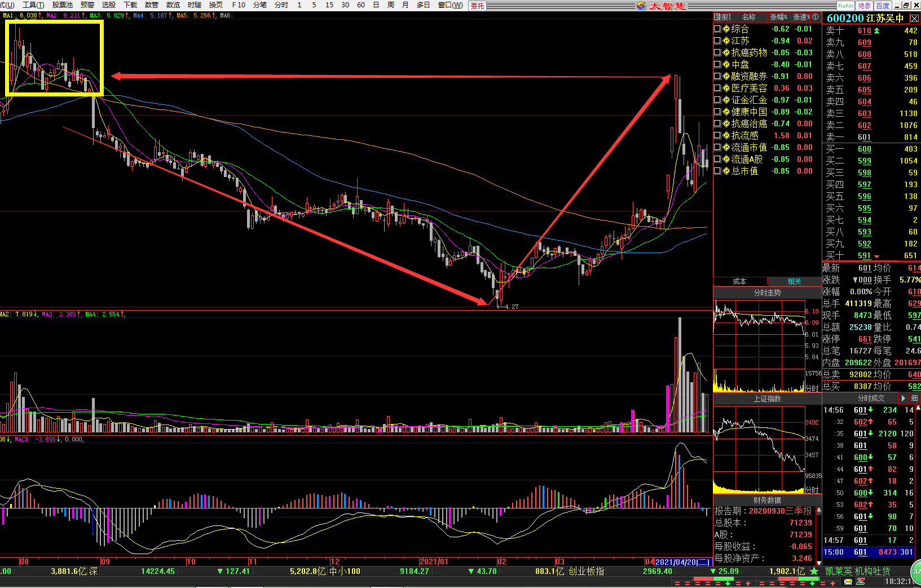Open the 下载 menu
Screen dimensions: 921x588
coord(130,5)
